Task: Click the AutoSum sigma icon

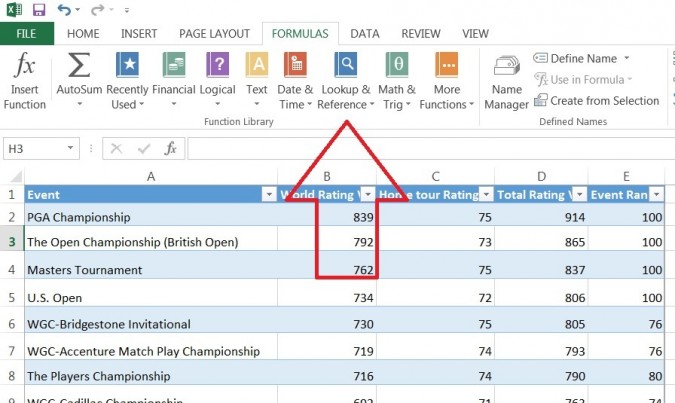Action: (79, 65)
